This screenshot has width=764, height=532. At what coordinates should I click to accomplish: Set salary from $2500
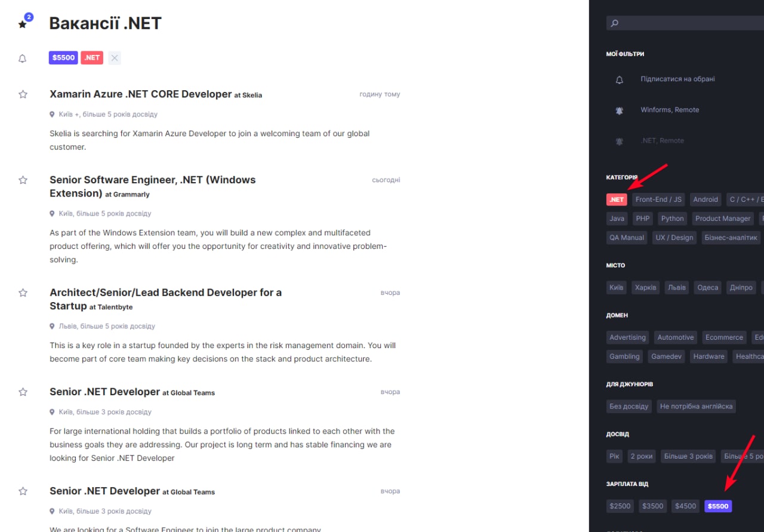(x=620, y=506)
